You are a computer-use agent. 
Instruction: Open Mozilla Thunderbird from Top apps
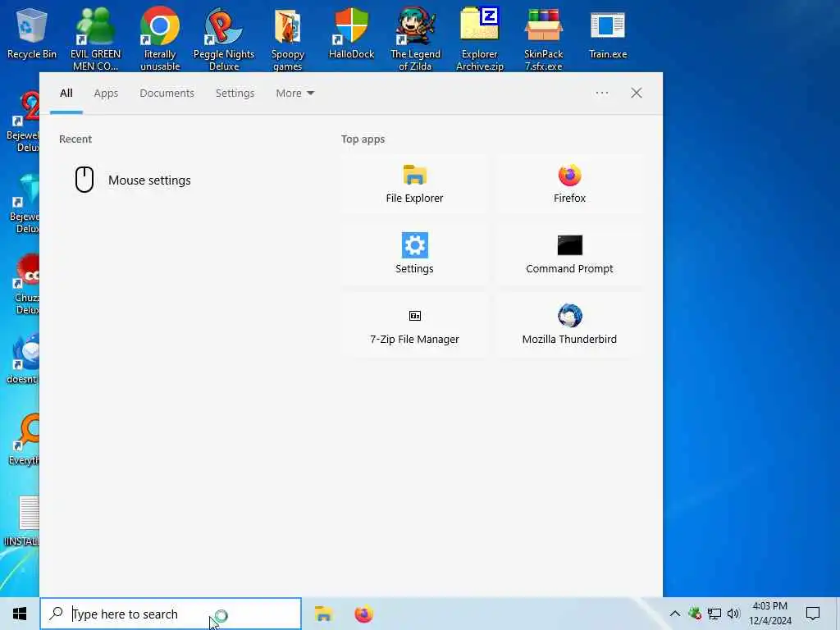[x=569, y=325]
